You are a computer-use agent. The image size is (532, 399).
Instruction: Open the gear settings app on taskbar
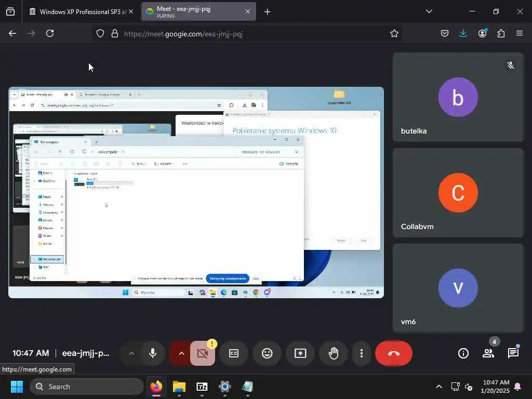[224, 387]
